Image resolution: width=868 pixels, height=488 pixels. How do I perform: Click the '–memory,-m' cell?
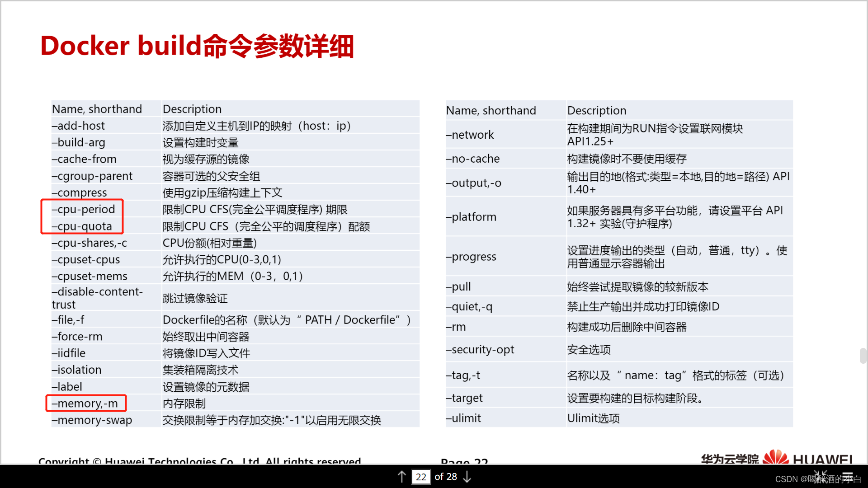click(x=106, y=403)
